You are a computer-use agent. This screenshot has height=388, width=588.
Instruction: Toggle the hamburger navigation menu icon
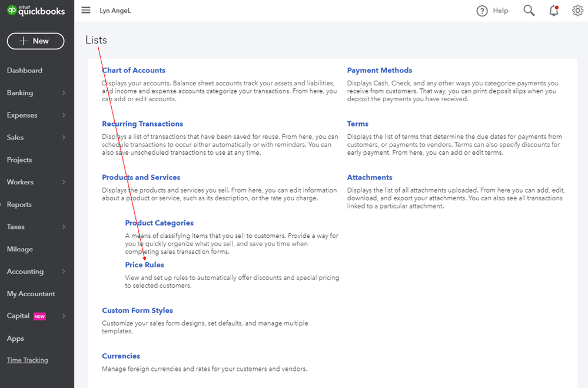[x=86, y=10]
